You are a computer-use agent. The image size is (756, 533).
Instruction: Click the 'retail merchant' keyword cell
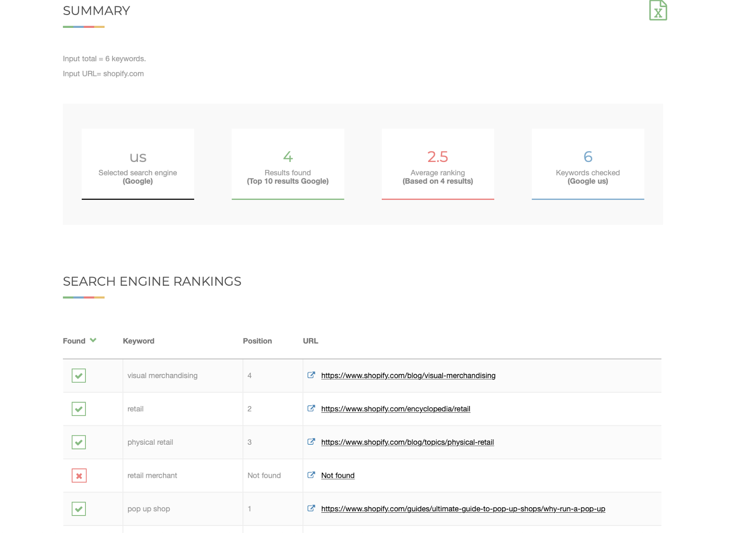[x=183, y=475]
